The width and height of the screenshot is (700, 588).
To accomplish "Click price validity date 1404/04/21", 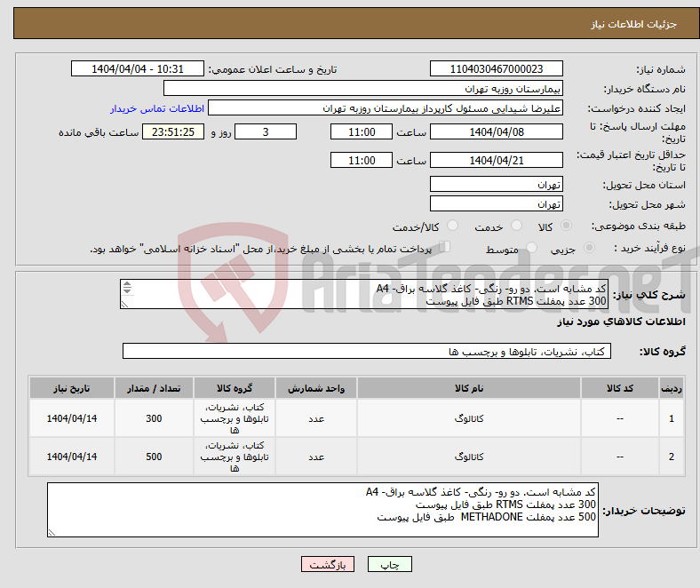I will tap(496, 160).
